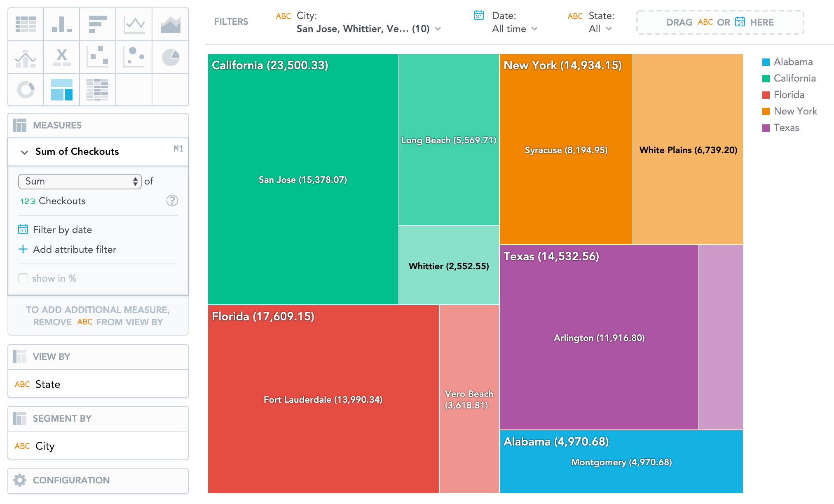Image resolution: width=834 pixels, height=504 pixels.
Task: Select the Area chart visualization type
Action: (x=170, y=24)
